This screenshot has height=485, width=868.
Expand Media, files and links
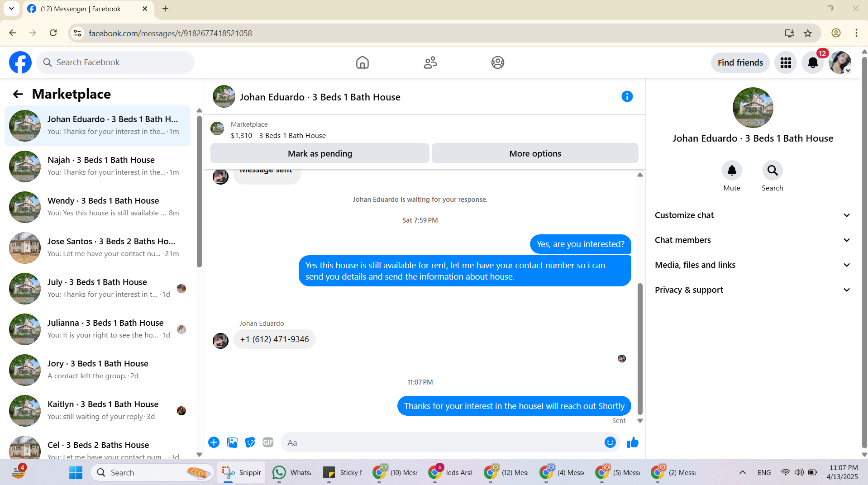[753, 265]
